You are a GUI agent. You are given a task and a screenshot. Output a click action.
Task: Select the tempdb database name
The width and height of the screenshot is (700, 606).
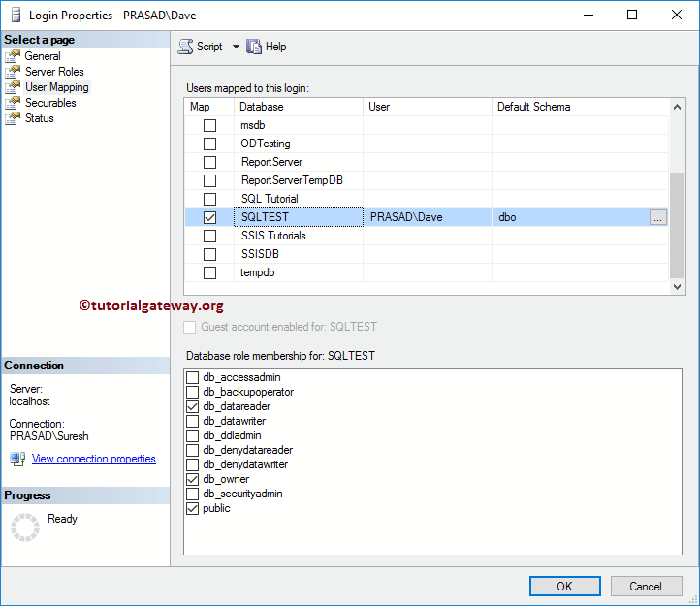(x=257, y=272)
